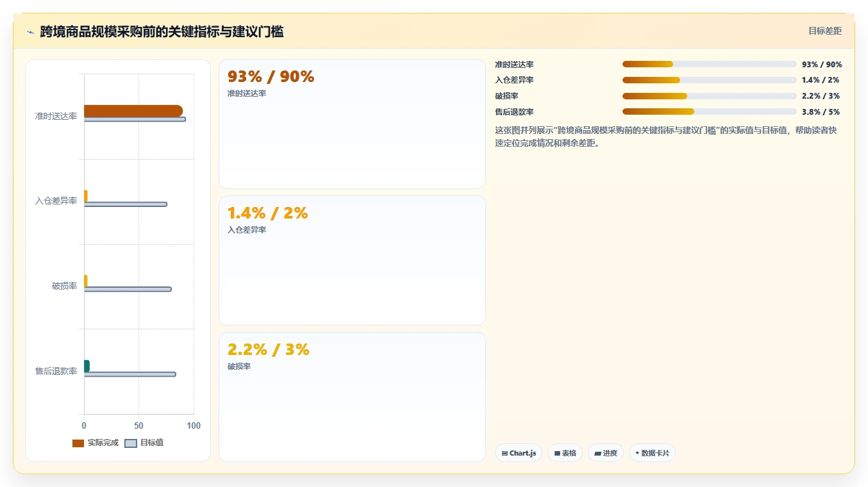The height and width of the screenshot is (487, 868).
Task: Click the Chart.js tag chip
Action: pyautogui.click(x=519, y=453)
